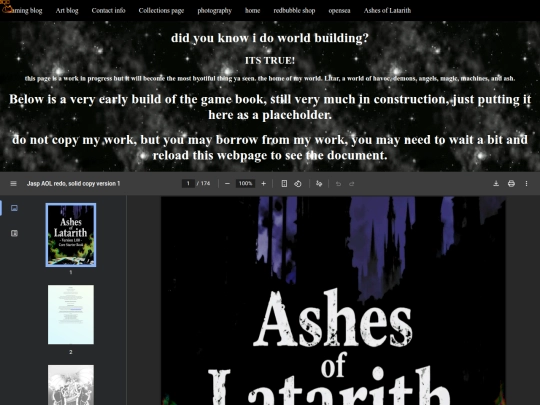Click the 100% zoom level field

pyautogui.click(x=245, y=184)
